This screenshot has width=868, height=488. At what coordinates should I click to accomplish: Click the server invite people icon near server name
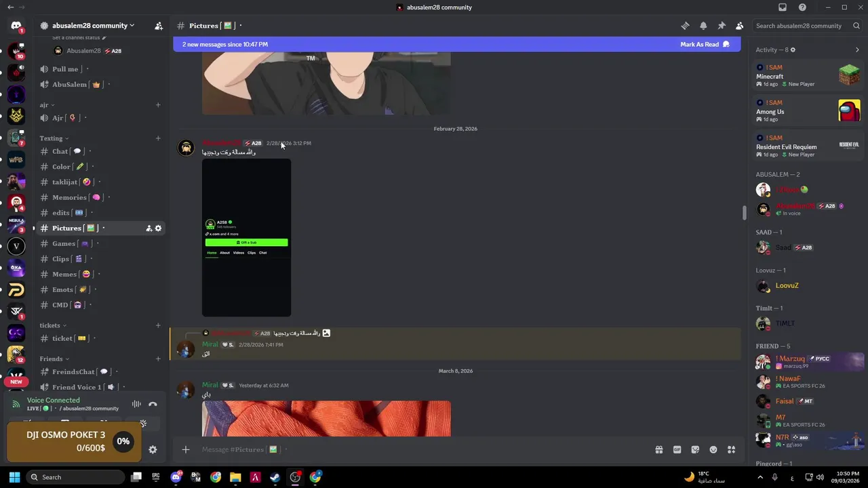[x=159, y=26]
